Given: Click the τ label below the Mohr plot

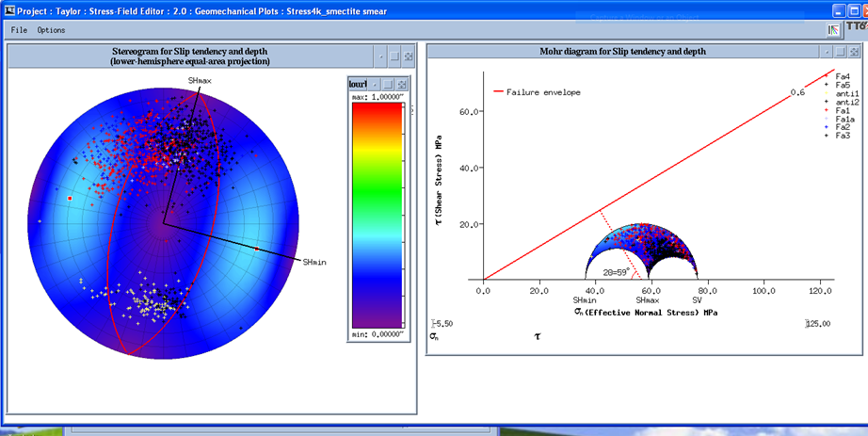Looking at the screenshot, I should (537, 336).
